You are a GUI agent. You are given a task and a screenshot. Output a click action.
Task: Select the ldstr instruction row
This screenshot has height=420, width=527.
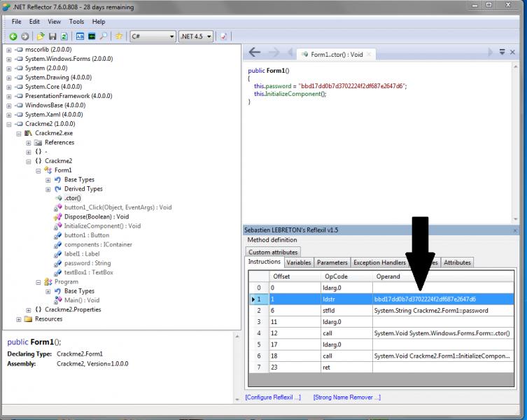click(x=381, y=299)
